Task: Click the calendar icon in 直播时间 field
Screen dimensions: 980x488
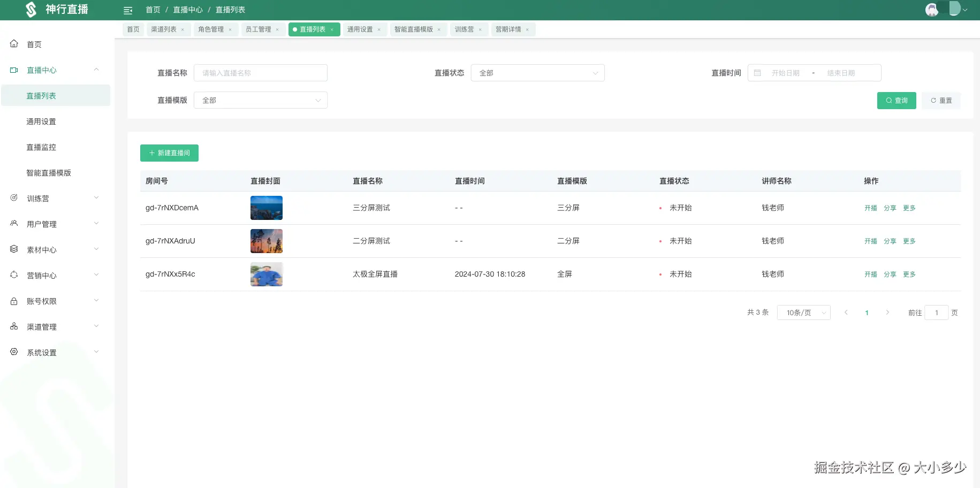Action: (757, 73)
